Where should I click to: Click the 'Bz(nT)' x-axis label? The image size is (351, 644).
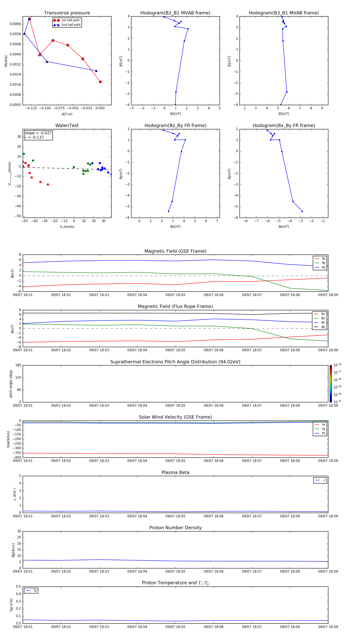pos(175,227)
